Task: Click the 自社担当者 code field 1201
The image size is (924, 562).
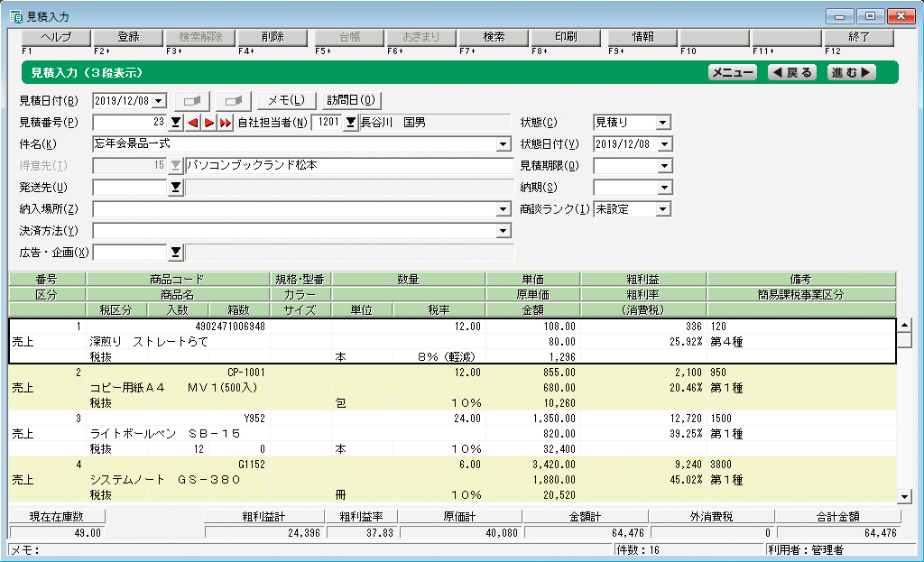Action: [327, 123]
